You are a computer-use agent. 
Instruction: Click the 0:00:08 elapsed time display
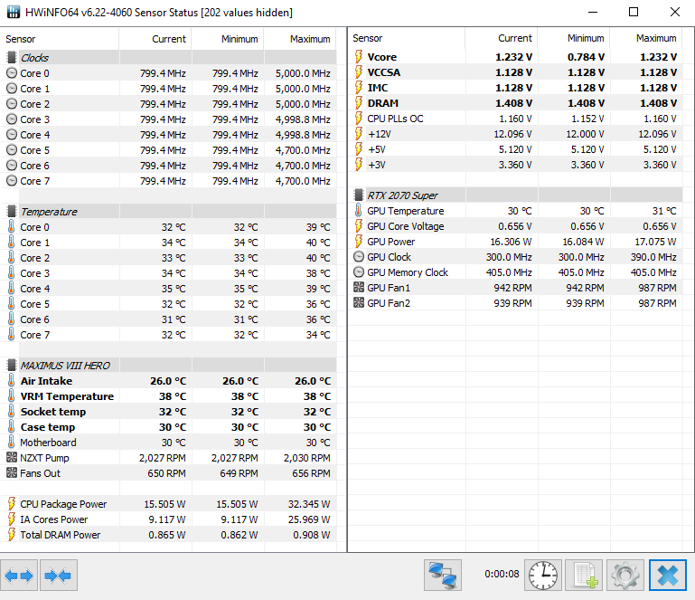coord(501,574)
